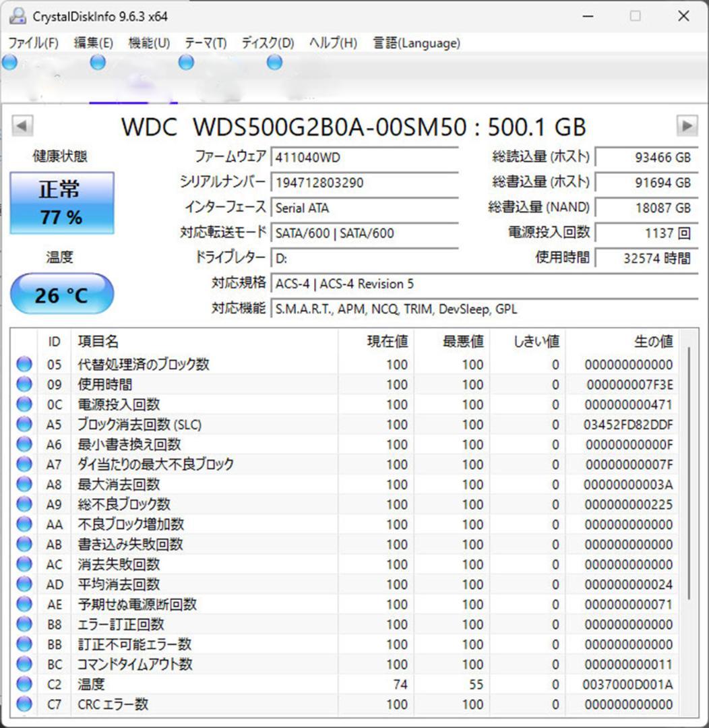Click the blue health status LED for ID 05
709x728 pixels.
[x=24, y=364]
